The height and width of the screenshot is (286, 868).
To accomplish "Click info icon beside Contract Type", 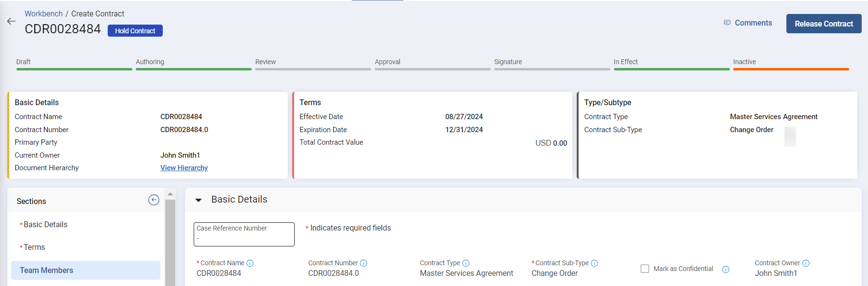I will 466,263.
